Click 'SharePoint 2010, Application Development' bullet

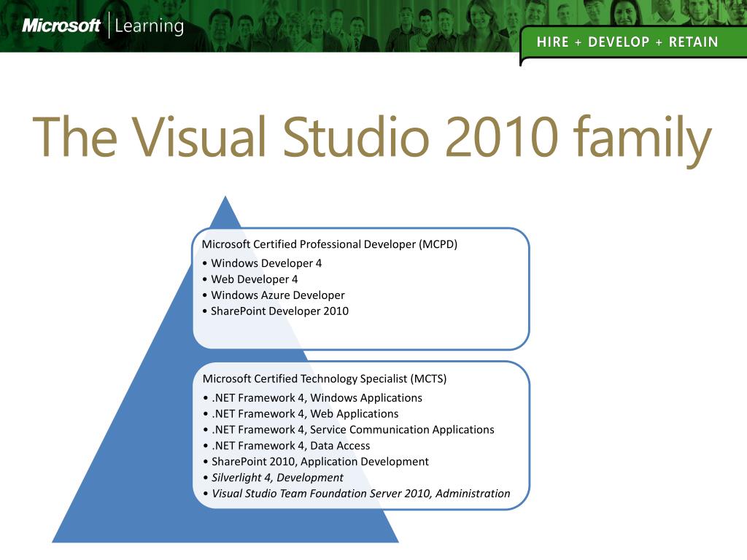pos(316,462)
